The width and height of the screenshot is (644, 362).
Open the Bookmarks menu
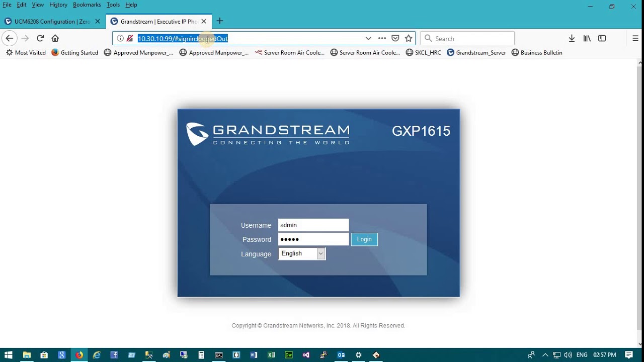coord(87,5)
